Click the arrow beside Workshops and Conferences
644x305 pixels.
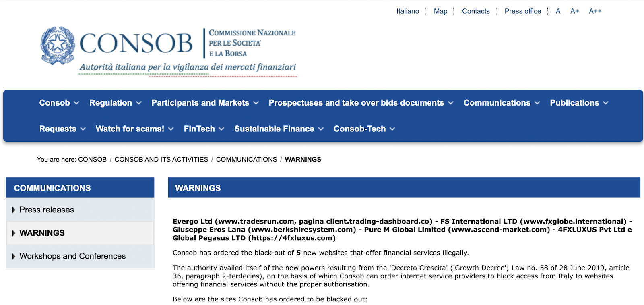14,256
